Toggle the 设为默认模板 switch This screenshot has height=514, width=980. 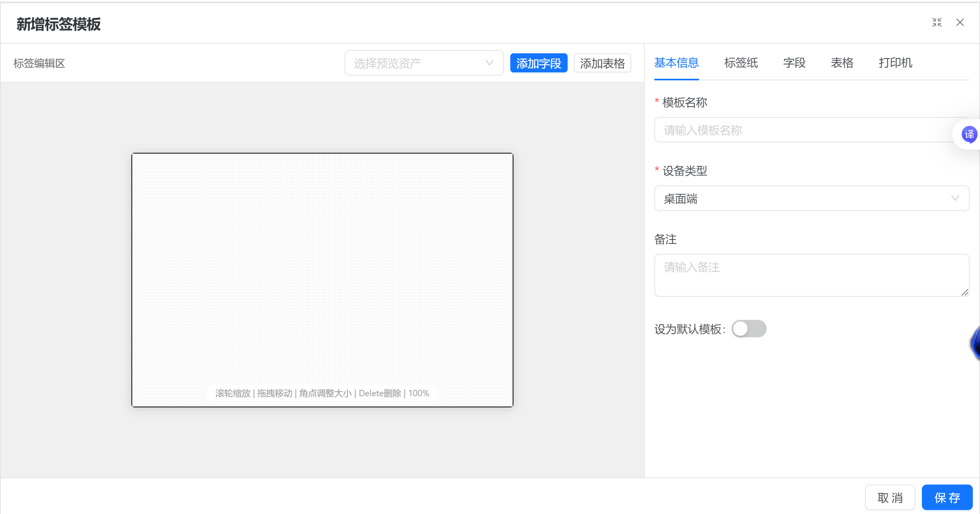click(749, 329)
